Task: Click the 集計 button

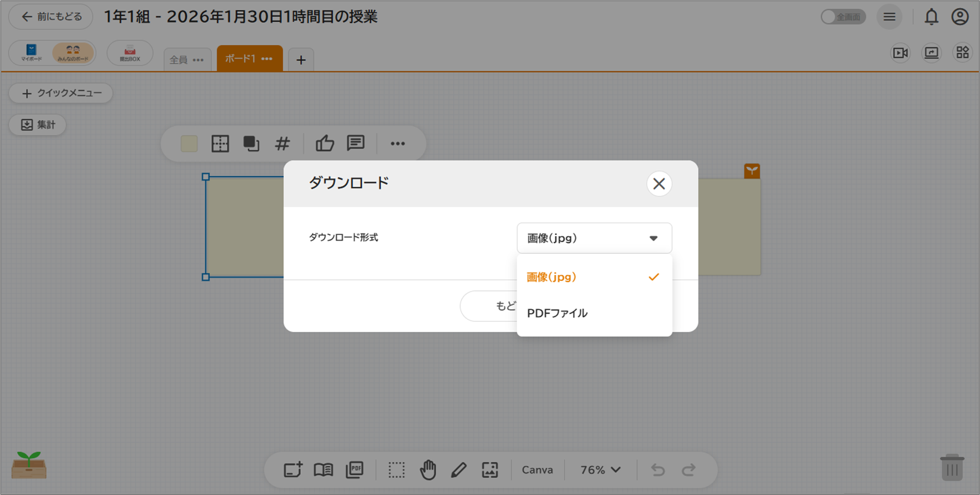Action: pos(38,125)
